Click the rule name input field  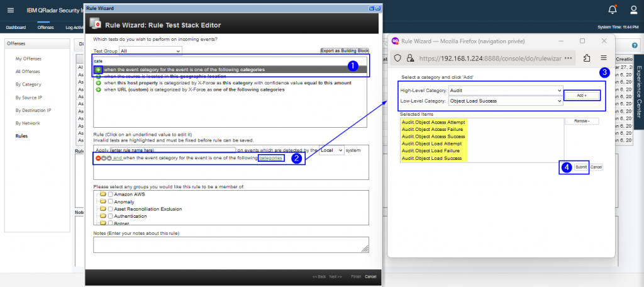[x=172, y=150]
